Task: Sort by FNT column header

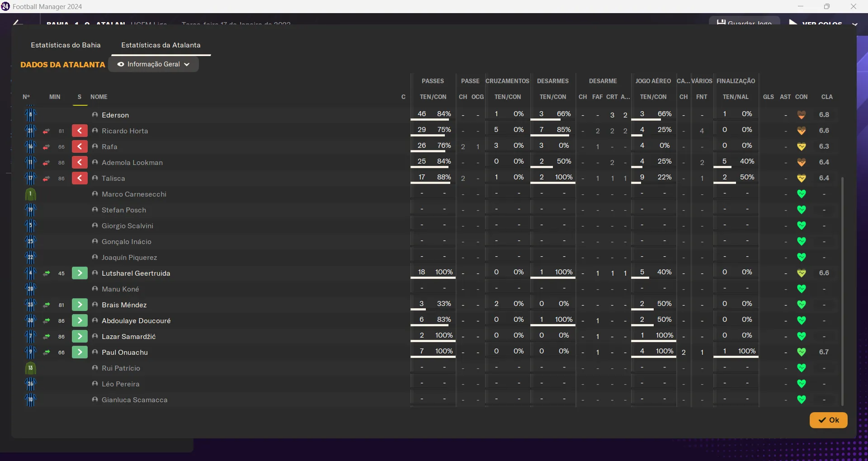Action: coord(702,97)
